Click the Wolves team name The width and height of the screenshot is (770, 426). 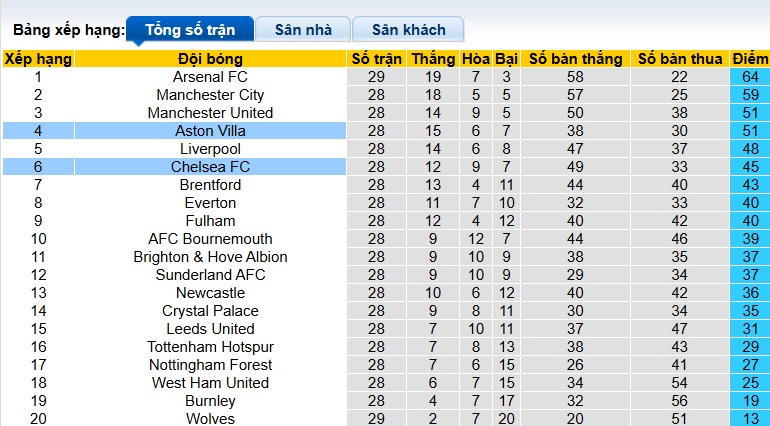tap(210, 418)
